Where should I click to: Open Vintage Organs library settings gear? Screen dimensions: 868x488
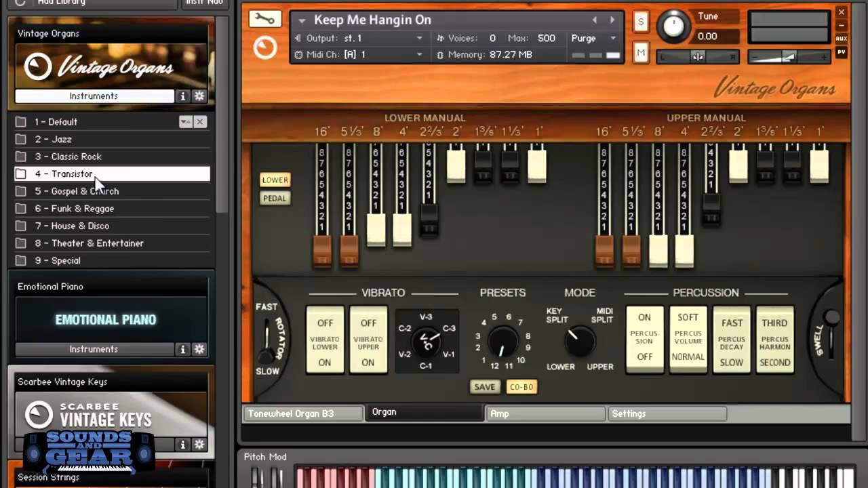pos(199,96)
